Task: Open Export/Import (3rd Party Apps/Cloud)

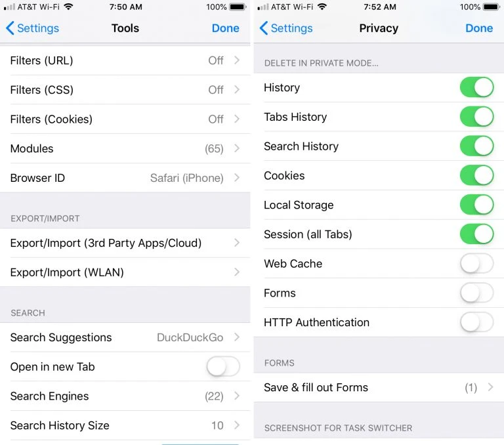Action: [x=125, y=243]
